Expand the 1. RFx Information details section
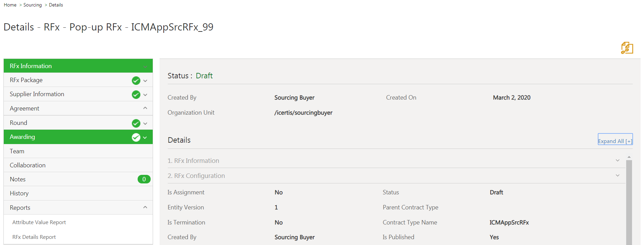 coord(617,160)
